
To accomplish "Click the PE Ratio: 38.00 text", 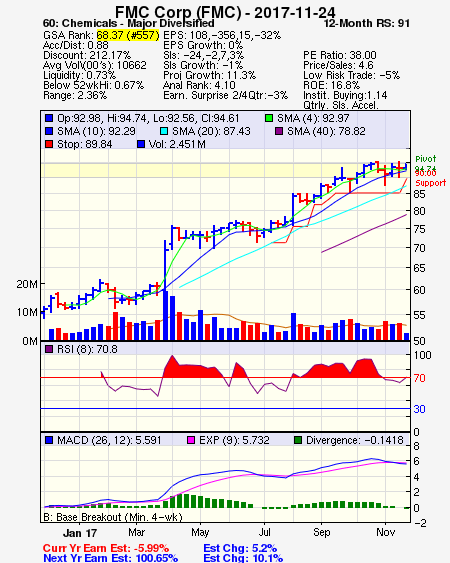I will [x=340, y=55].
